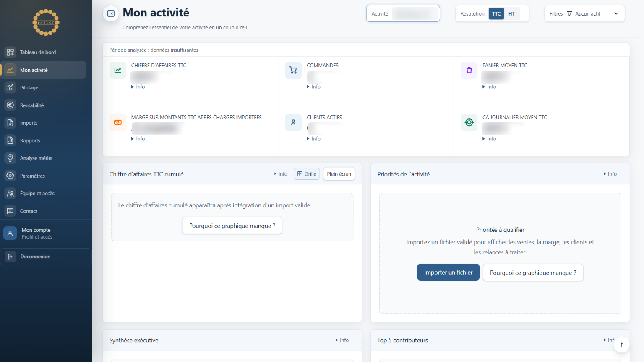Click the Rentabilité euro icon

(x=10, y=105)
